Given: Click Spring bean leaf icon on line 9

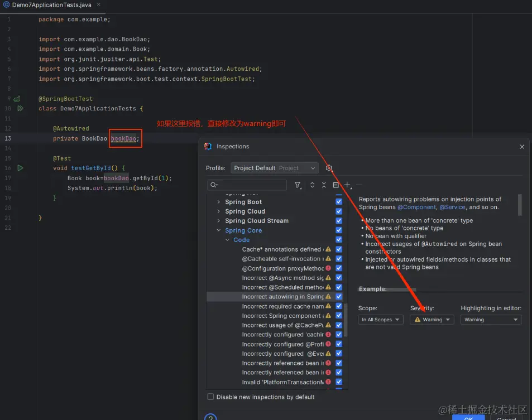Looking at the screenshot, I should pos(17,99).
